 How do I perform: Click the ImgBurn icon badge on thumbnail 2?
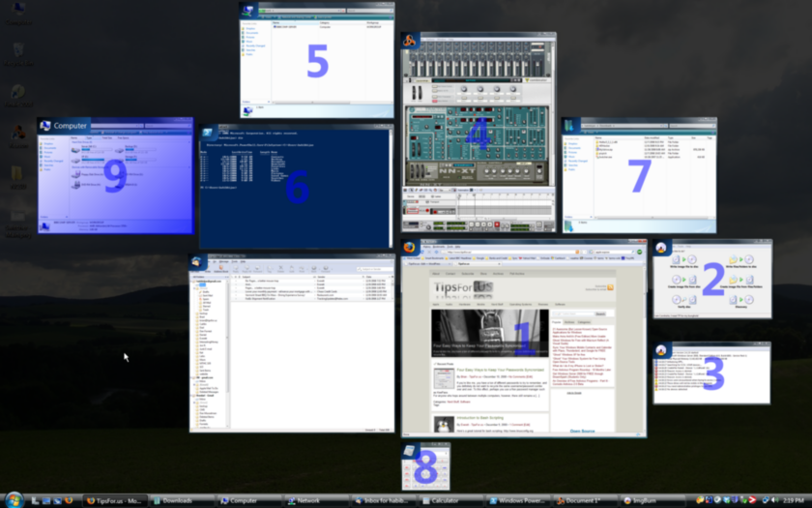[x=661, y=248]
